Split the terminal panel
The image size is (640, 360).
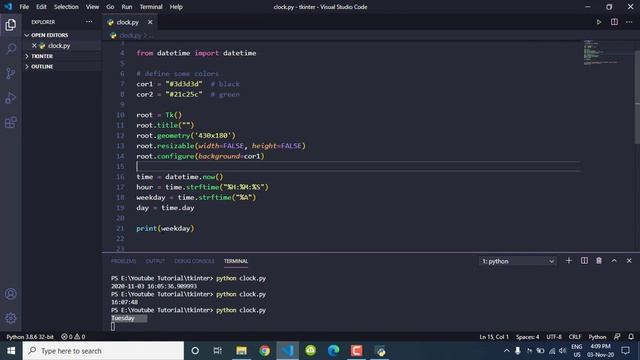click(x=584, y=261)
